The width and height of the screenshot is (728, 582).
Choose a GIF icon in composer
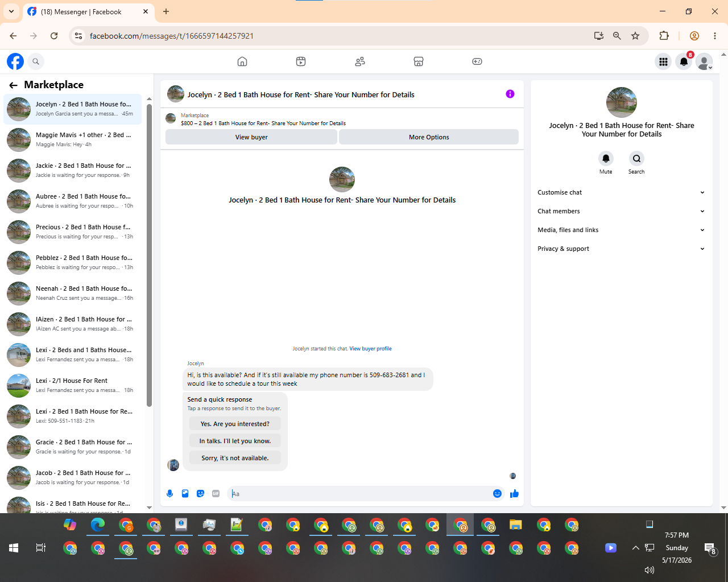click(x=216, y=494)
